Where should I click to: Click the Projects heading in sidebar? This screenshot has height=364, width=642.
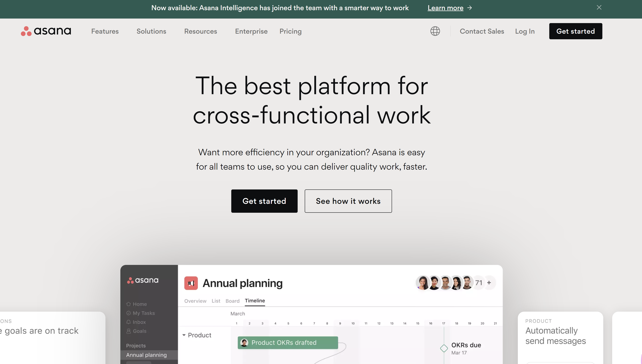pyautogui.click(x=136, y=345)
